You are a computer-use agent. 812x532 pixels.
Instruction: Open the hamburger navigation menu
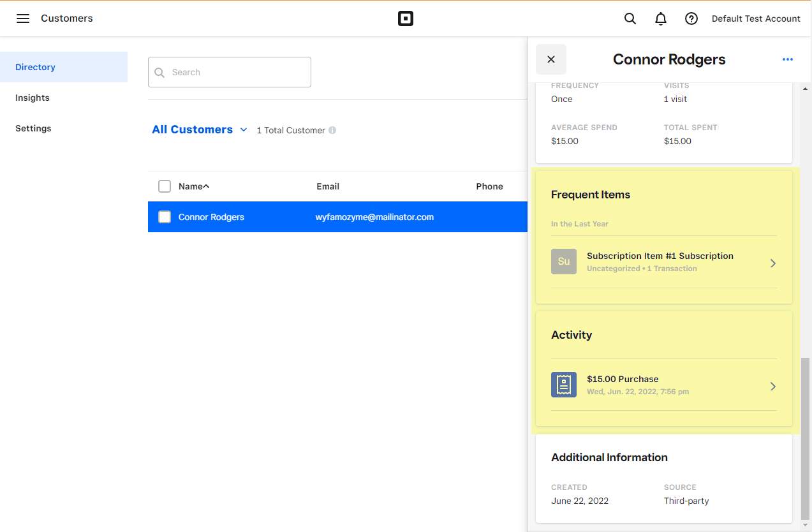pos(23,18)
